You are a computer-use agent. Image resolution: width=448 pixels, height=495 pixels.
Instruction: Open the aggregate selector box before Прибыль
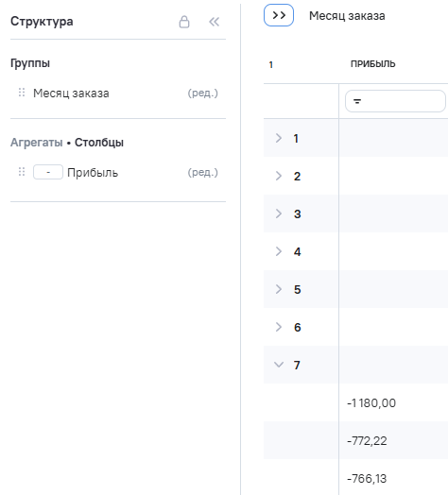48,172
